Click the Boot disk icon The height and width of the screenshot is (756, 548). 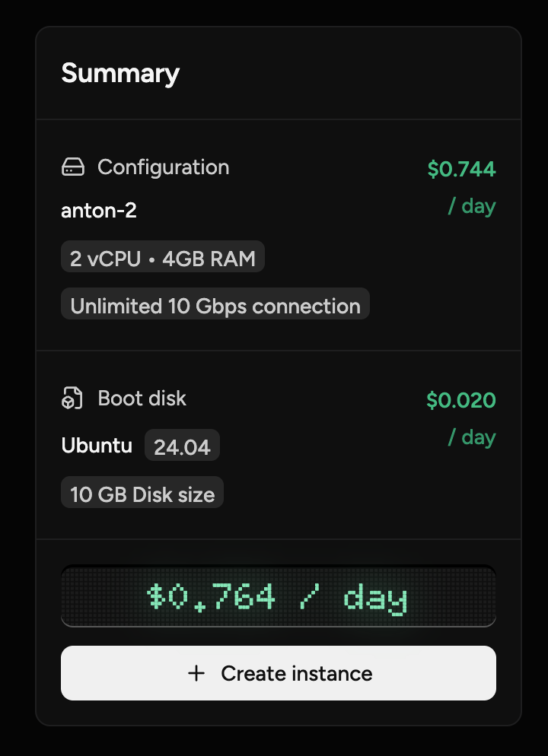72,399
